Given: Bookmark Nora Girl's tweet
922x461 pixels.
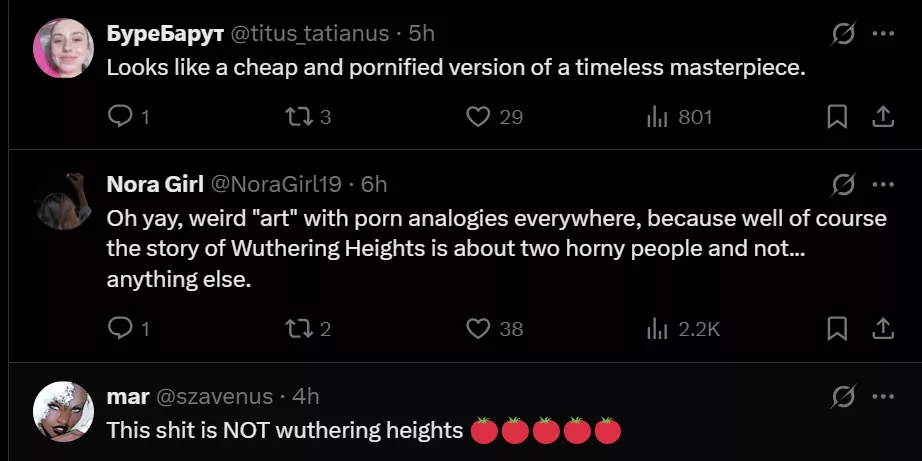Looking at the screenshot, I should pyautogui.click(x=837, y=328).
